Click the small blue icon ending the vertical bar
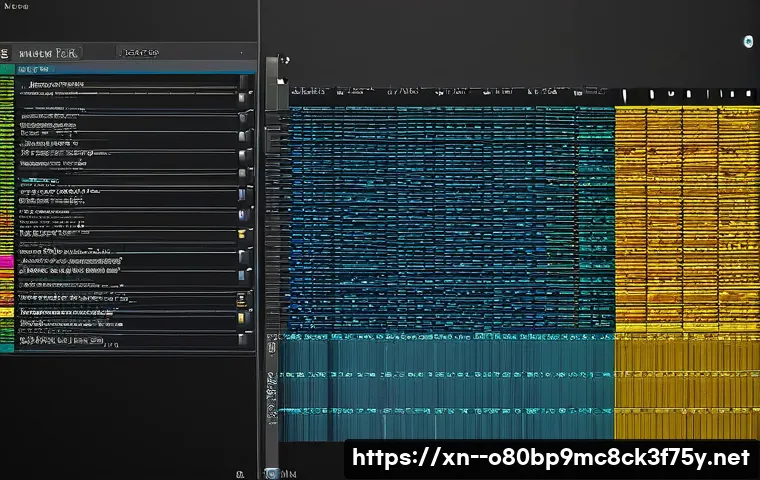This screenshot has width=760, height=480. [272, 473]
